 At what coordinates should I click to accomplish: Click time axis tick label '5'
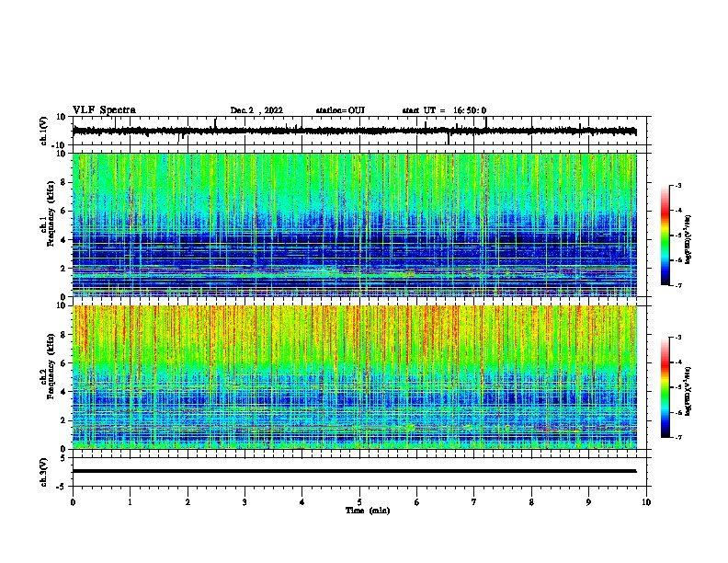(359, 502)
